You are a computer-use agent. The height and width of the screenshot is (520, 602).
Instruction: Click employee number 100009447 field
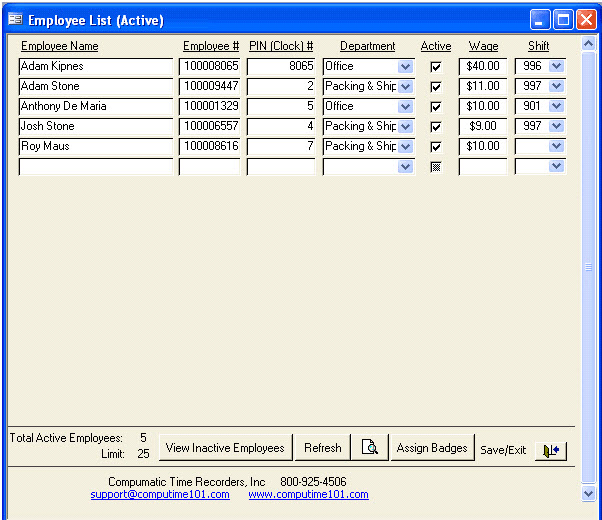[210, 86]
